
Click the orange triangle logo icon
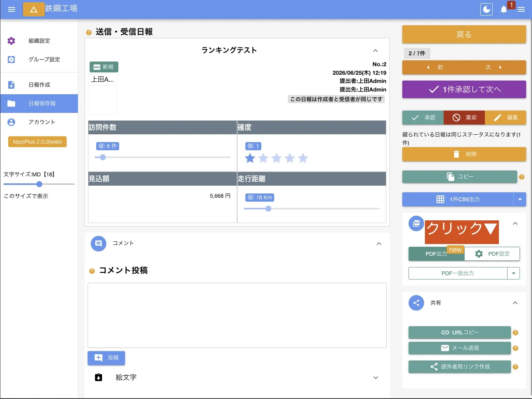pyautogui.click(x=34, y=9)
